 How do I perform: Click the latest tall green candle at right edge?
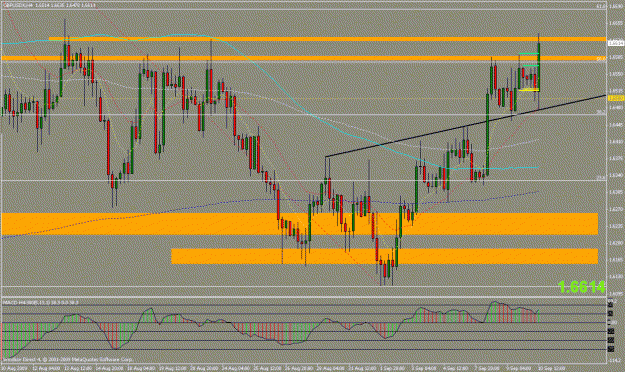539,68
